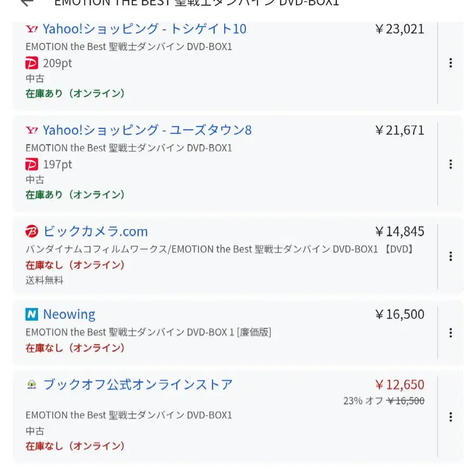Tap the back arrow at top left

[x=26, y=3]
